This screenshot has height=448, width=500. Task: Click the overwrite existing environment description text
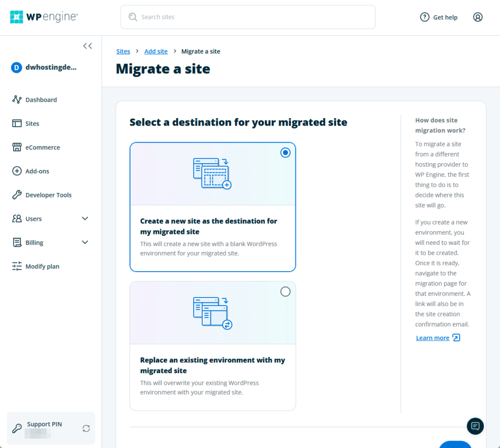tap(199, 388)
